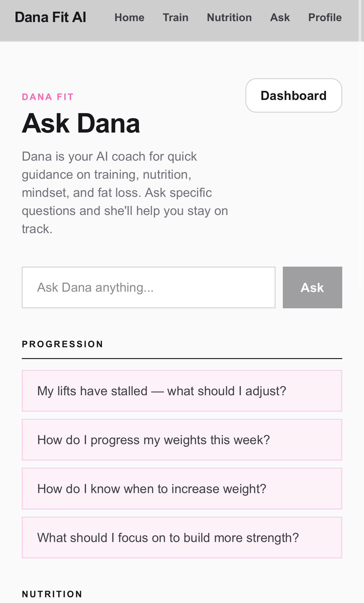The height and width of the screenshot is (603, 364).
Task: Open the Dashboard
Action: (x=293, y=95)
